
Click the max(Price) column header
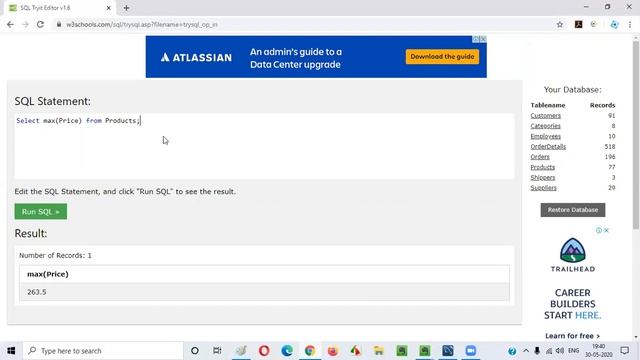tap(264, 274)
